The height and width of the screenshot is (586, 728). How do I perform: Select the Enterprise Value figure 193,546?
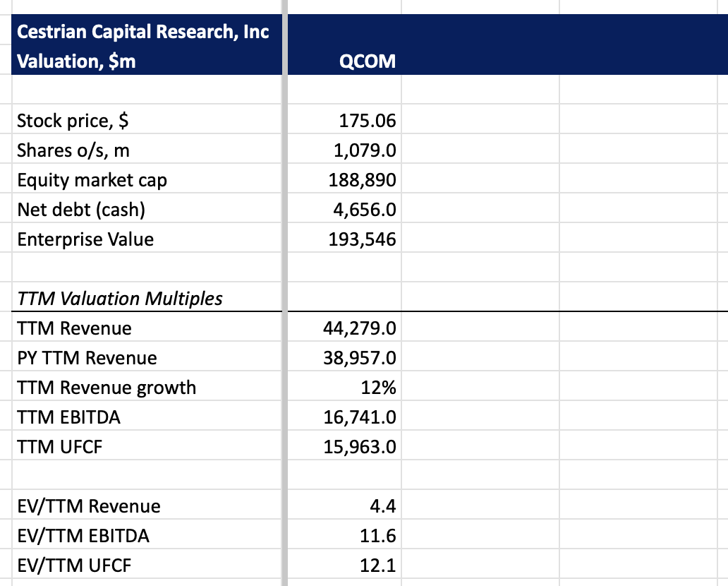click(367, 239)
